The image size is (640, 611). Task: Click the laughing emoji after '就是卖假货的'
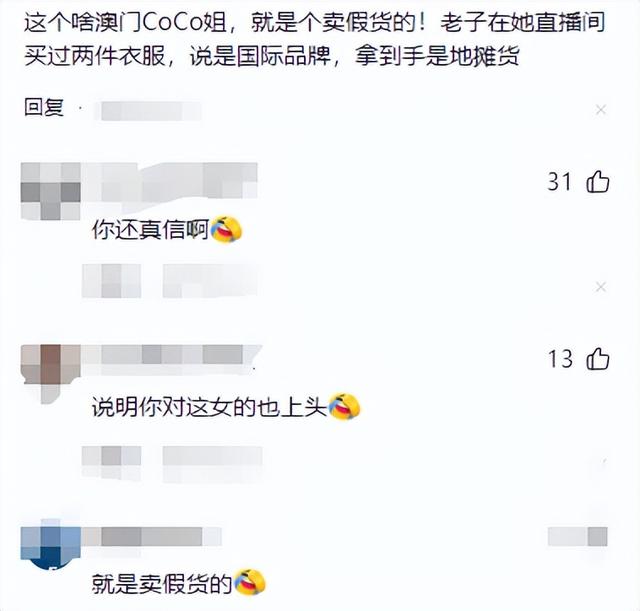(x=249, y=582)
